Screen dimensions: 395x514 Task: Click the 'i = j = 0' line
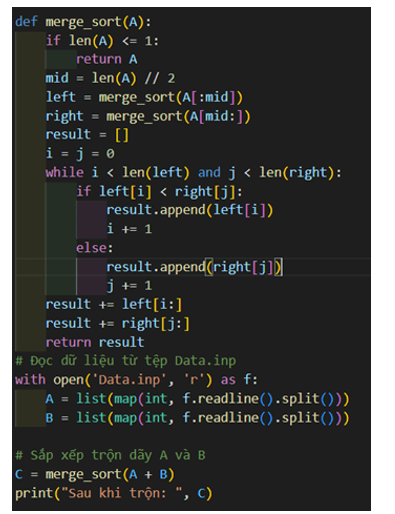pyautogui.click(x=80, y=154)
